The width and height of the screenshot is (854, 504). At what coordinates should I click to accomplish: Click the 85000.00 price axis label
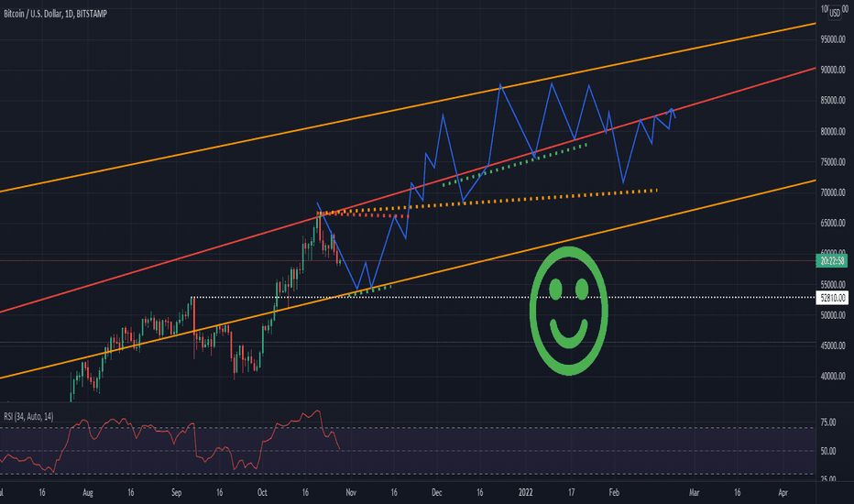[x=833, y=100]
